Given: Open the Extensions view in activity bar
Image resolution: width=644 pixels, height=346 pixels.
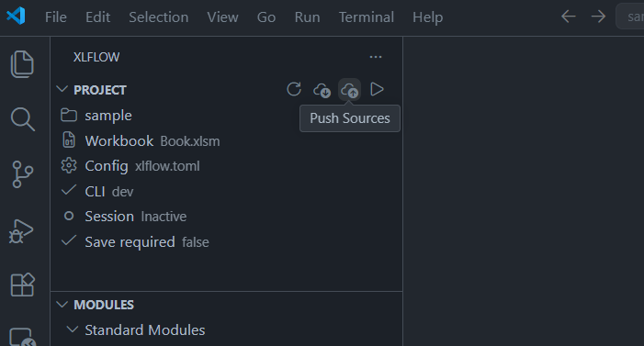Looking at the screenshot, I should click(22, 285).
